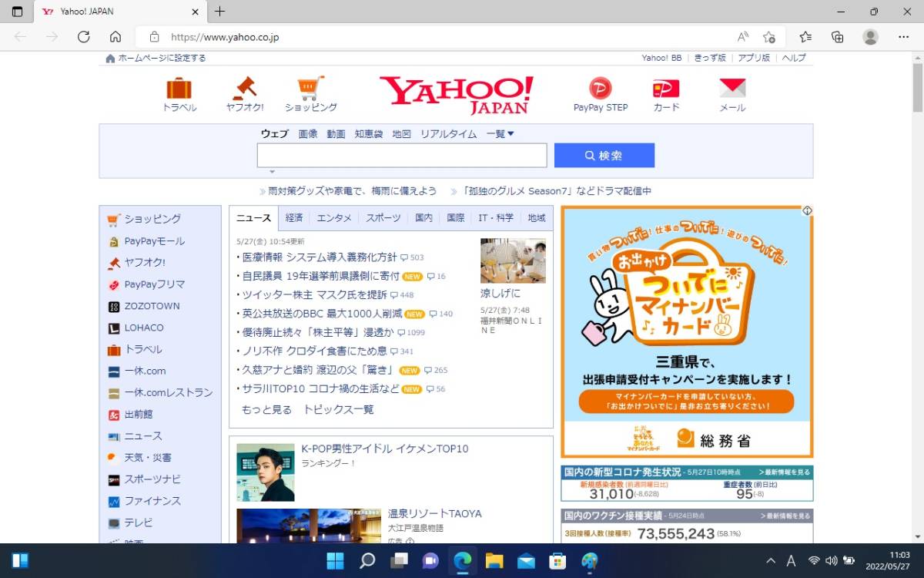Select the 国内 news tab
The width and height of the screenshot is (924, 578).
click(x=423, y=218)
